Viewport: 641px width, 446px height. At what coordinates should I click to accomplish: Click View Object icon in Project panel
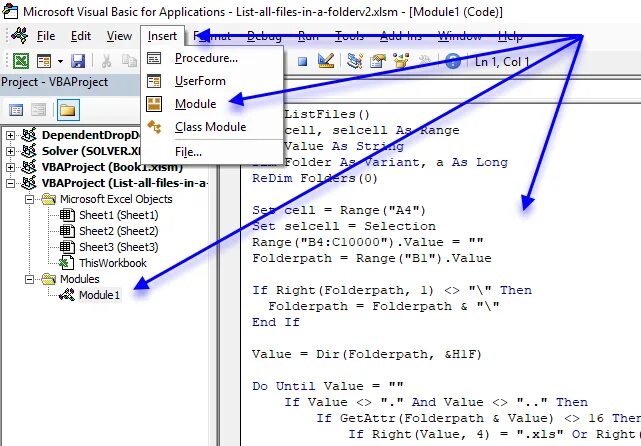point(39,110)
